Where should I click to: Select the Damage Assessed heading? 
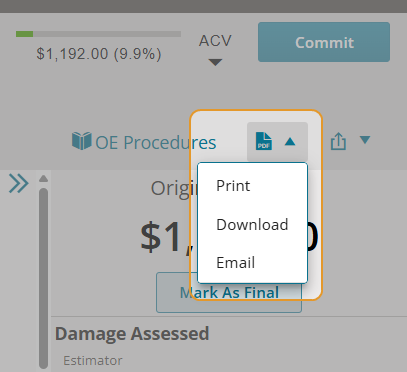(x=132, y=334)
